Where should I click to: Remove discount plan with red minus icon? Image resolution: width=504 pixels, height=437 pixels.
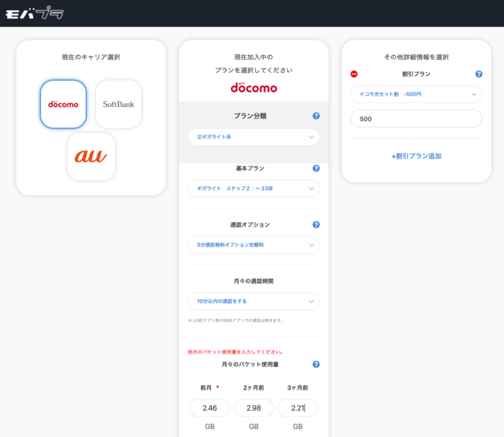point(354,75)
